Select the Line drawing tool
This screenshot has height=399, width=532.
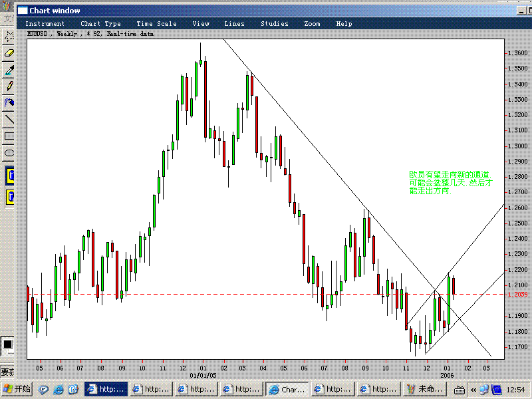(9, 120)
